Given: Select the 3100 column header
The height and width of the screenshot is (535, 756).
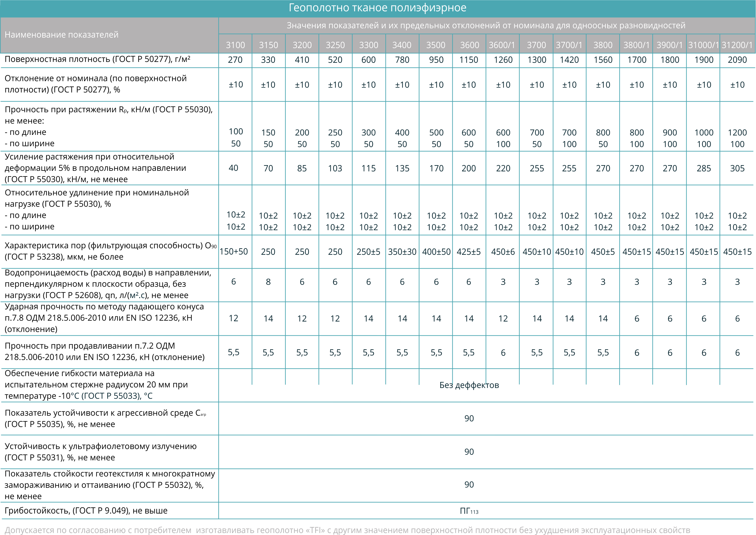Looking at the screenshot, I should (x=235, y=45).
